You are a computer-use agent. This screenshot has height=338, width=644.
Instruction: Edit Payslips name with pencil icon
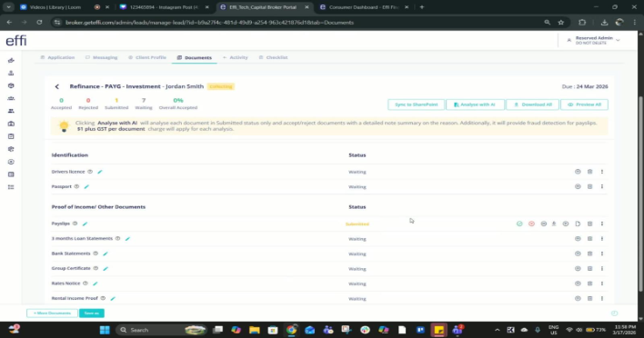(85, 224)
